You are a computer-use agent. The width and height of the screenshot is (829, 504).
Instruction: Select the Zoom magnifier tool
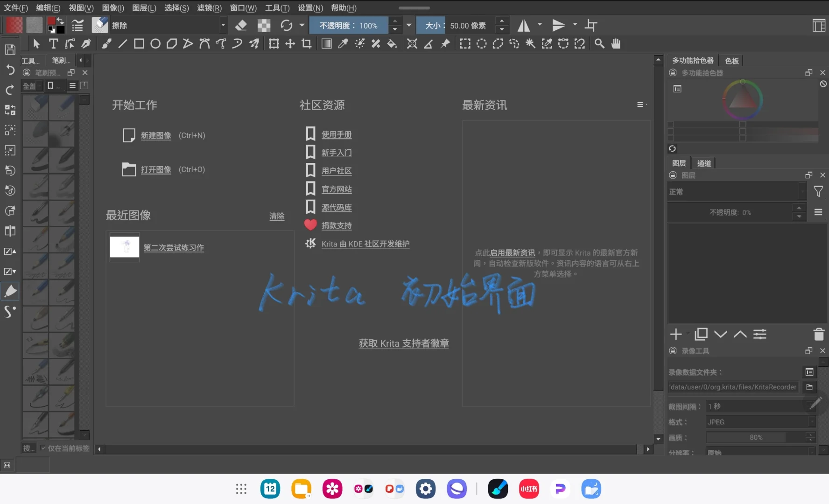point(599,44)
